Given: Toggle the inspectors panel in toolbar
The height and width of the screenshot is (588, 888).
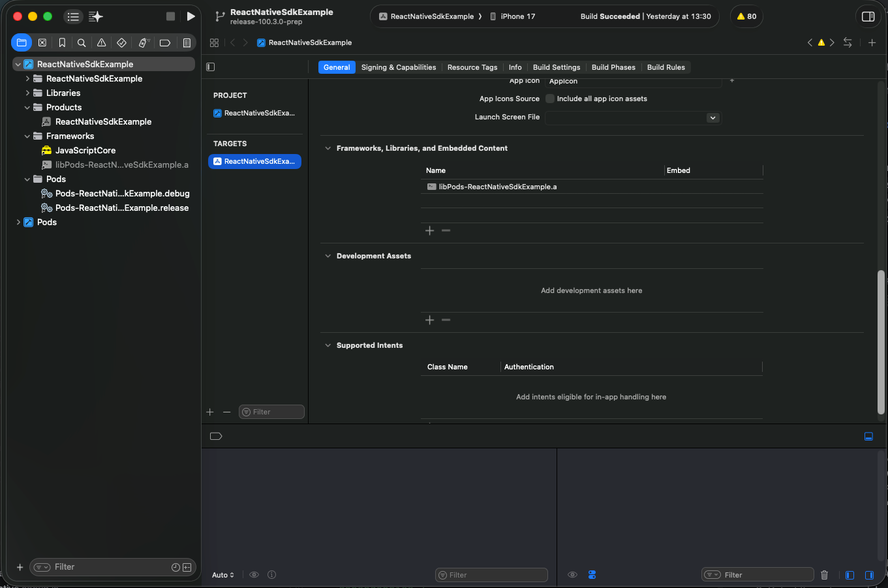Looking at the screenshot, I should pos(868,16).
